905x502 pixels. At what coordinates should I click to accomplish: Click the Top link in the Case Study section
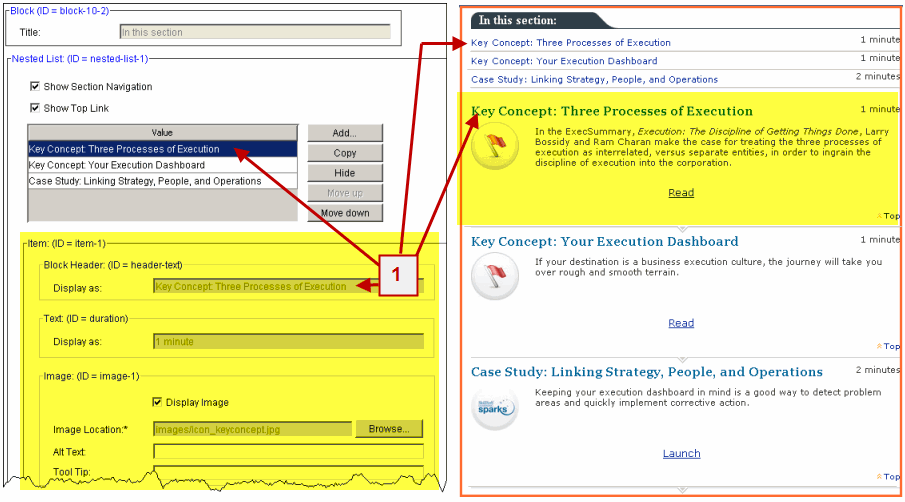pyautogui.click(x=888, y=477)
